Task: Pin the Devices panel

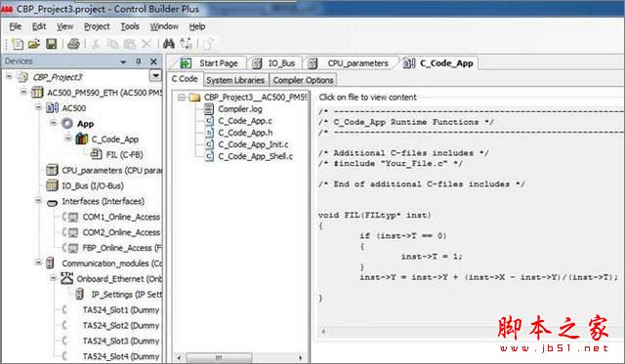Action: (139, 61)
